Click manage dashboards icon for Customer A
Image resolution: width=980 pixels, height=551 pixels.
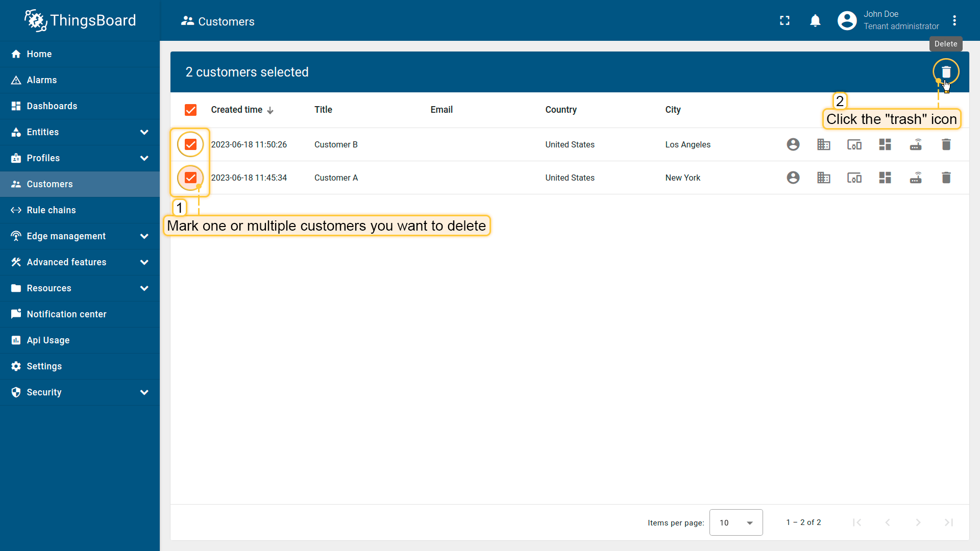pyautogui.click(x=885, y=178)
